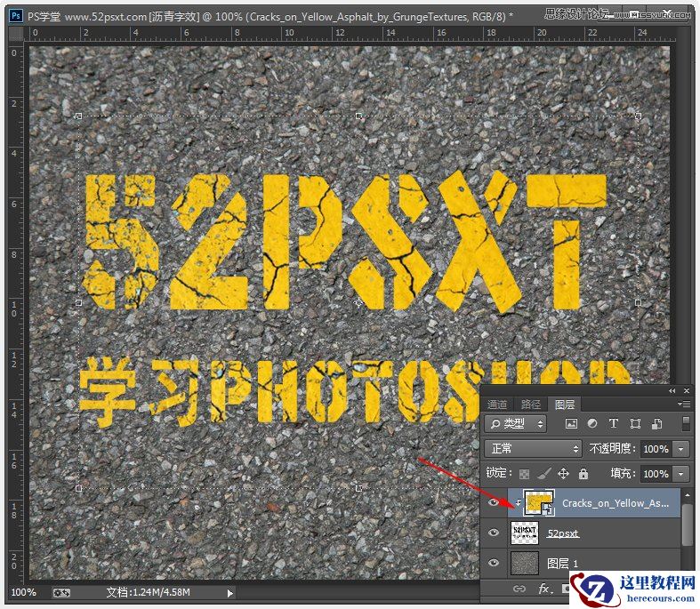Toggle the layer filtering on/off switch
This screenshot has height=609, width=700.
686,423
